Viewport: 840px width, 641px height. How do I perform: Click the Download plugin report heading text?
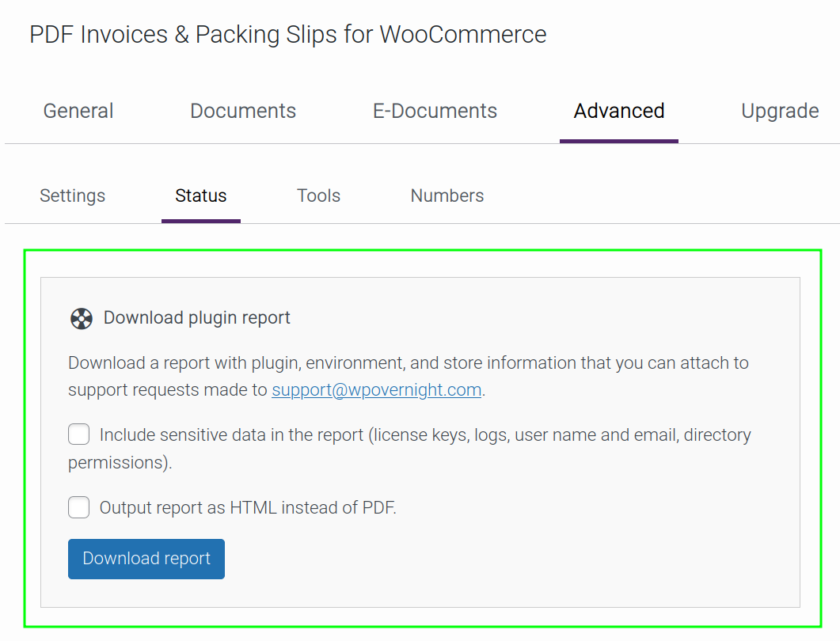[x=197, y=318]
